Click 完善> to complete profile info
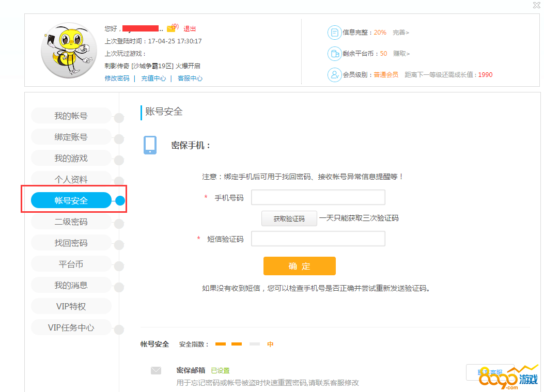This screenshot has width=544, height=392. 401,33
